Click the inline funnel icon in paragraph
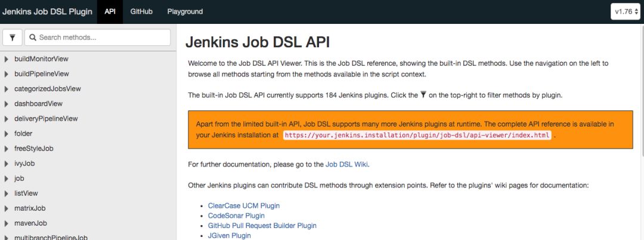Viewport: 644px width, 240px height. [x=423, y=95]
